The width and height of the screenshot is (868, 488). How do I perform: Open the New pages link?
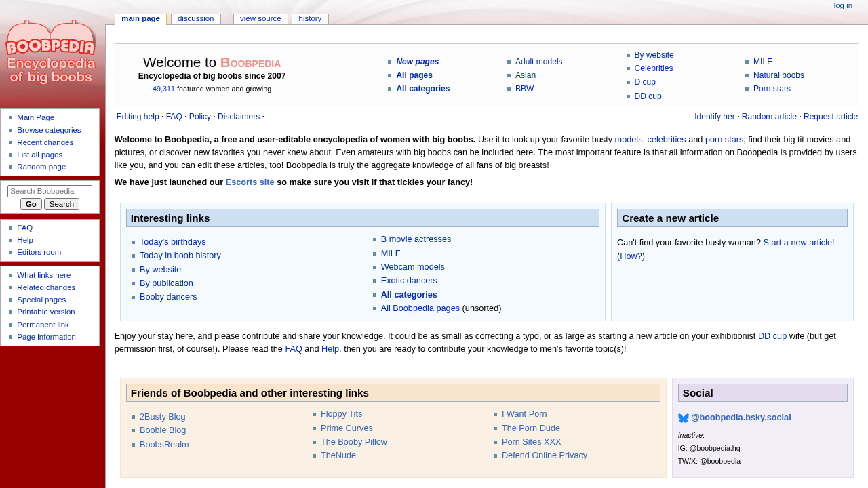(x=418, y=62)
